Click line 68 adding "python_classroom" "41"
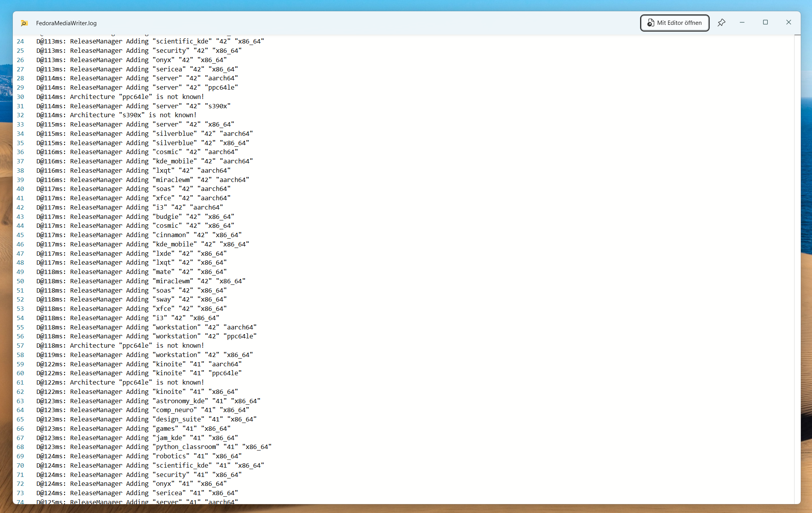 [x=154, y=447]
